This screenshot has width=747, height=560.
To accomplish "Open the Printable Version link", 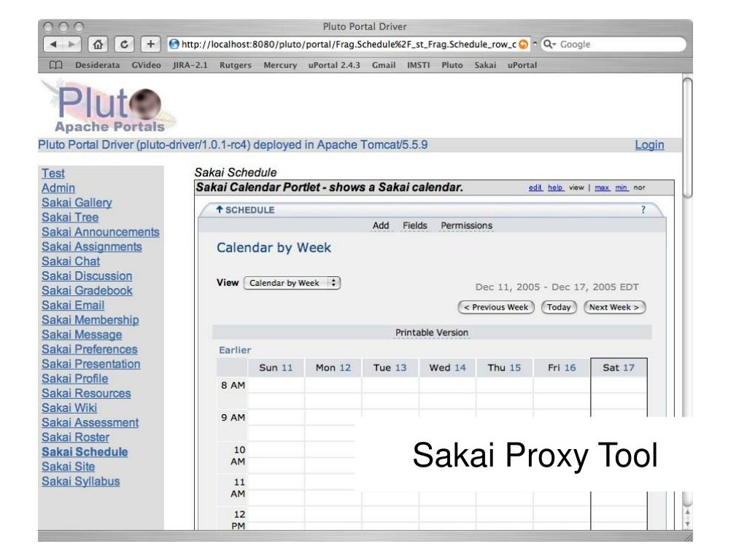I will 432,332.
